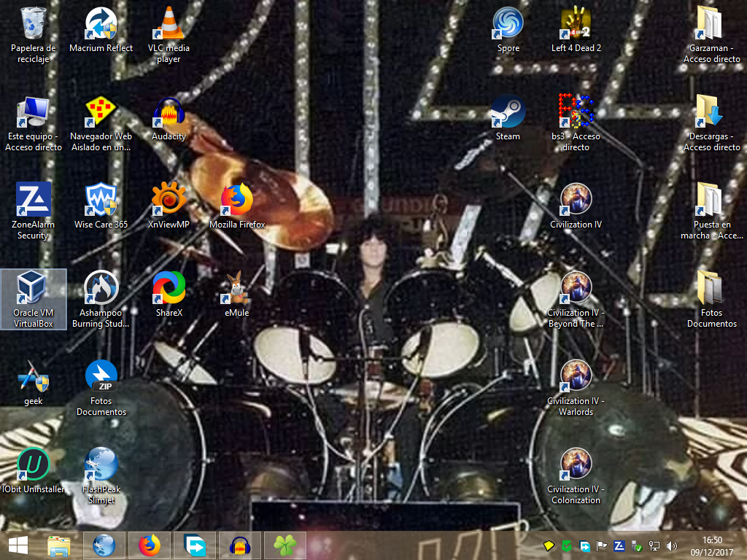Image resolution: width=747 pixels, height=560 pixels.
Task: Select Civilization IV Beyond The Sword icon
Action: 576,299
